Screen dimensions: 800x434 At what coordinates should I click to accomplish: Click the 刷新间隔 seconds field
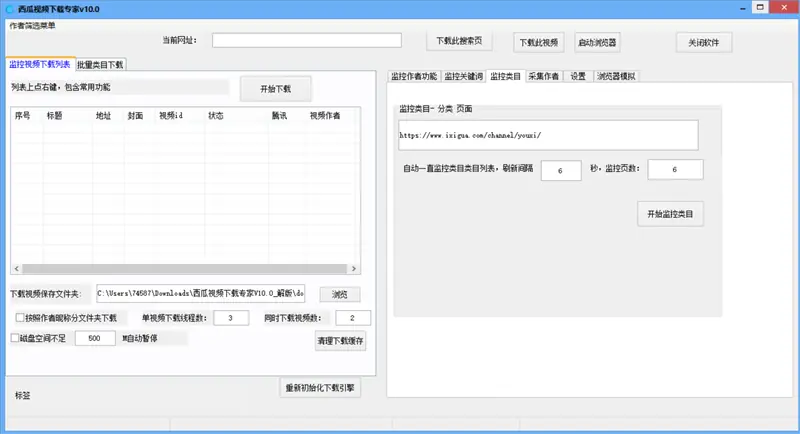[561, 170]
